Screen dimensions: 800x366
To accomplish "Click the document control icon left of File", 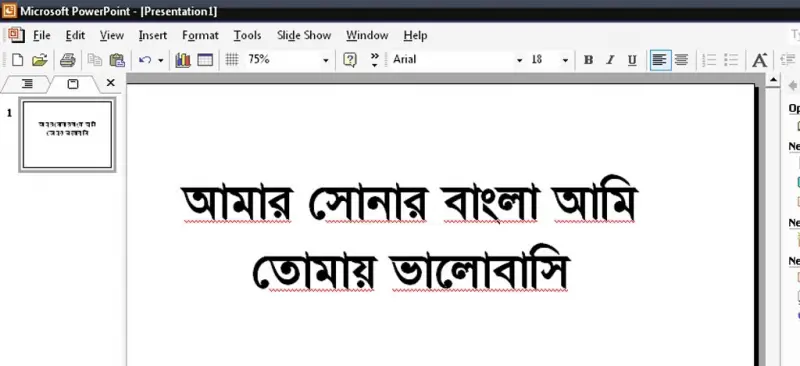I will [x=16, y=35].
